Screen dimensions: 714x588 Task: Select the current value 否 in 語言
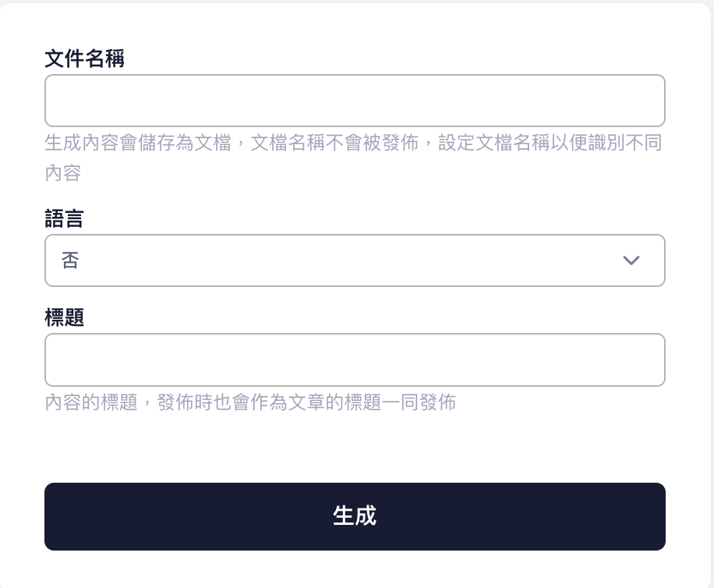[70, 260]
